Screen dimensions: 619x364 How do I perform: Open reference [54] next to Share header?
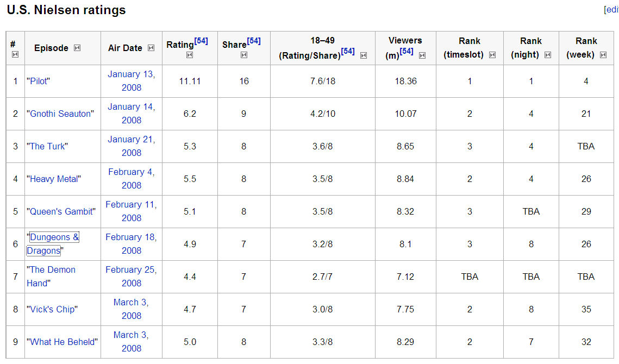click(x=254, y=41)
